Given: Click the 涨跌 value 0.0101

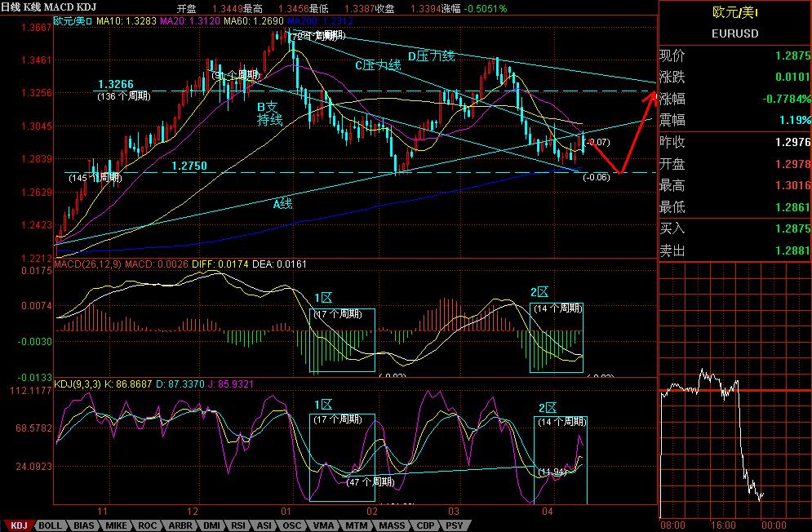Looking at the screenshot, I should [792, 78].
